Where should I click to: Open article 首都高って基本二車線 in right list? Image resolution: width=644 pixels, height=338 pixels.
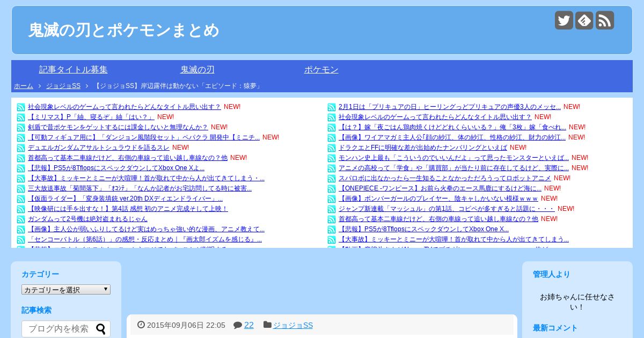438,219
